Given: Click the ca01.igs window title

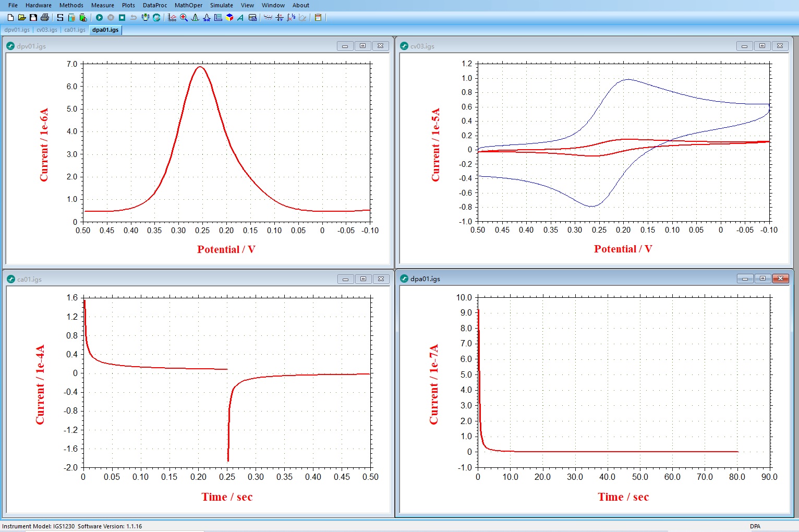Looking at the screenshot, I should tap(29, 279).
